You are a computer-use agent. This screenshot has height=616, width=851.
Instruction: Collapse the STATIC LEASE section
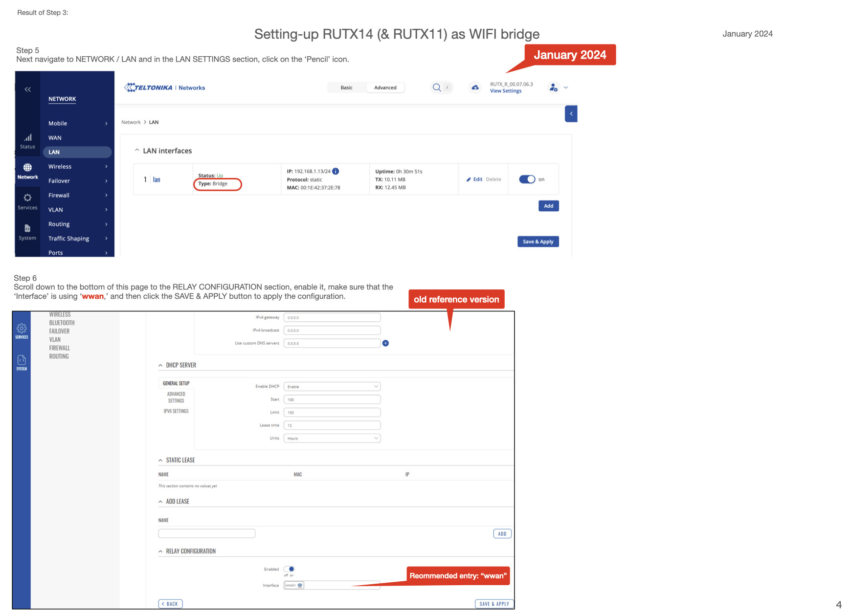tap(160, 460)
